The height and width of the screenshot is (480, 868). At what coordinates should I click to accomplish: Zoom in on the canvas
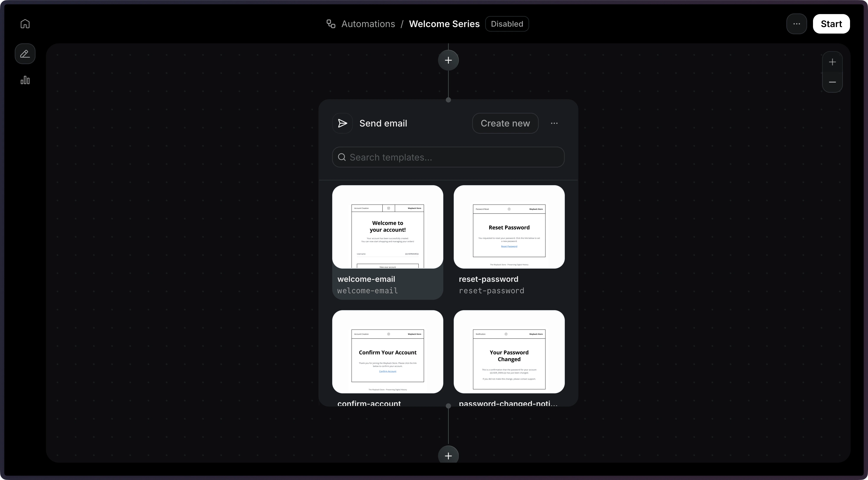(832, 62)
